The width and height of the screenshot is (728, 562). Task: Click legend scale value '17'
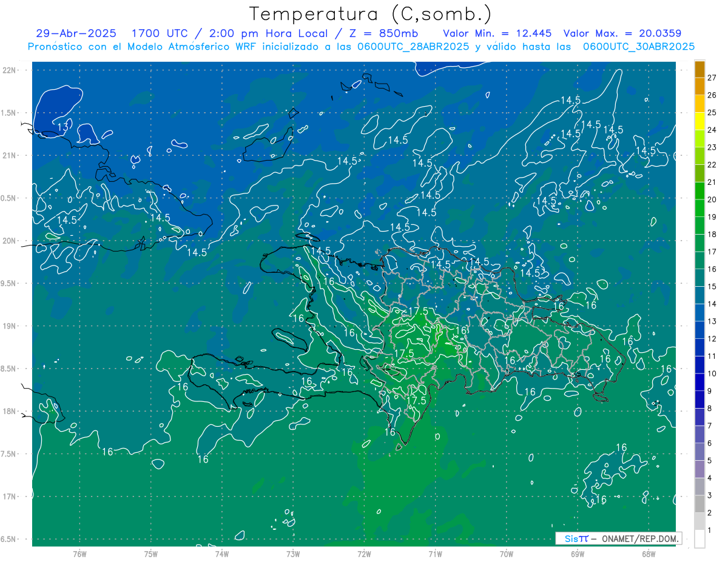(x=712, y=252)
